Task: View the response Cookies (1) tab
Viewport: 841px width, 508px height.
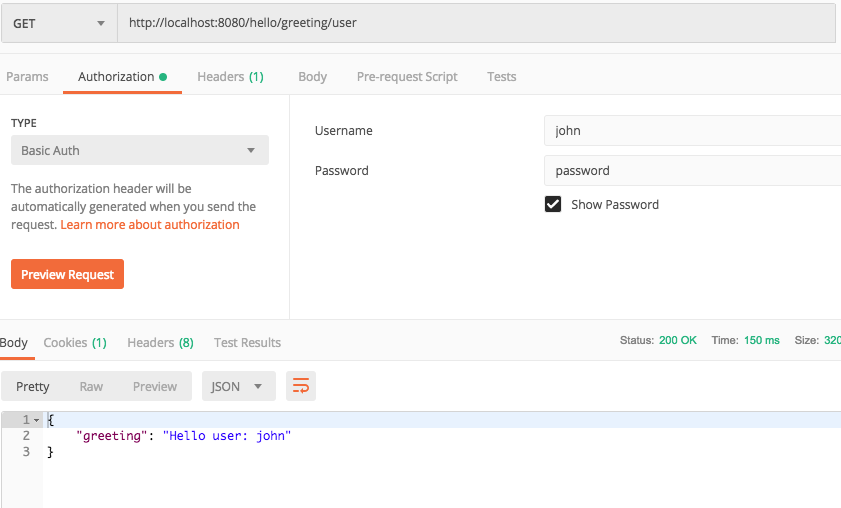Action: [75, 343]
